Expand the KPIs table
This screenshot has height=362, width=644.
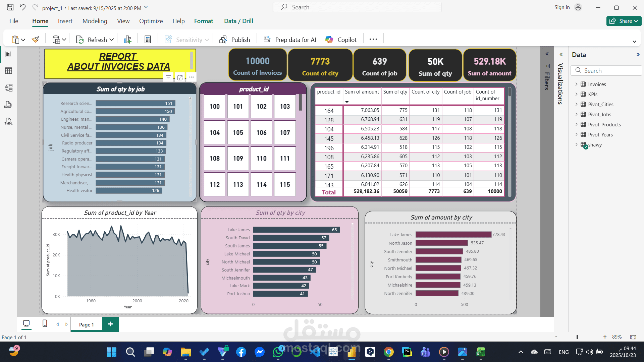(x=577, y=94)
